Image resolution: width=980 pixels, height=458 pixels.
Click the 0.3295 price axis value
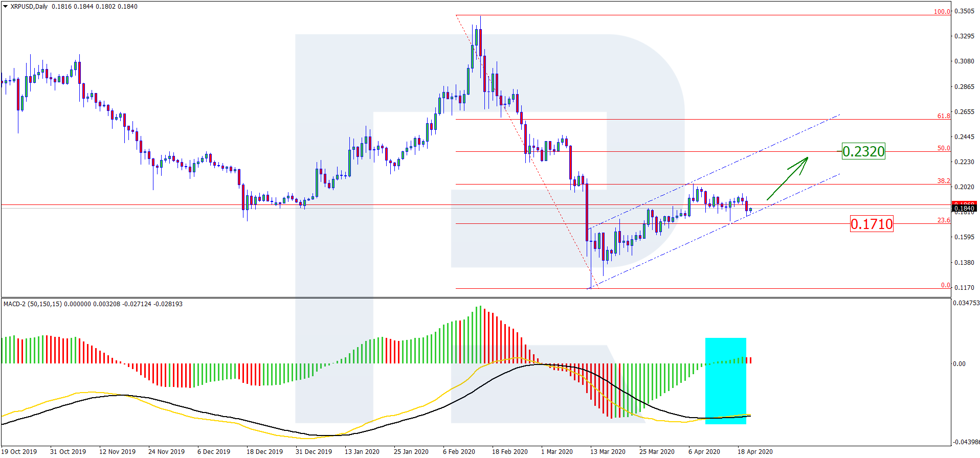tap(964, 36)
